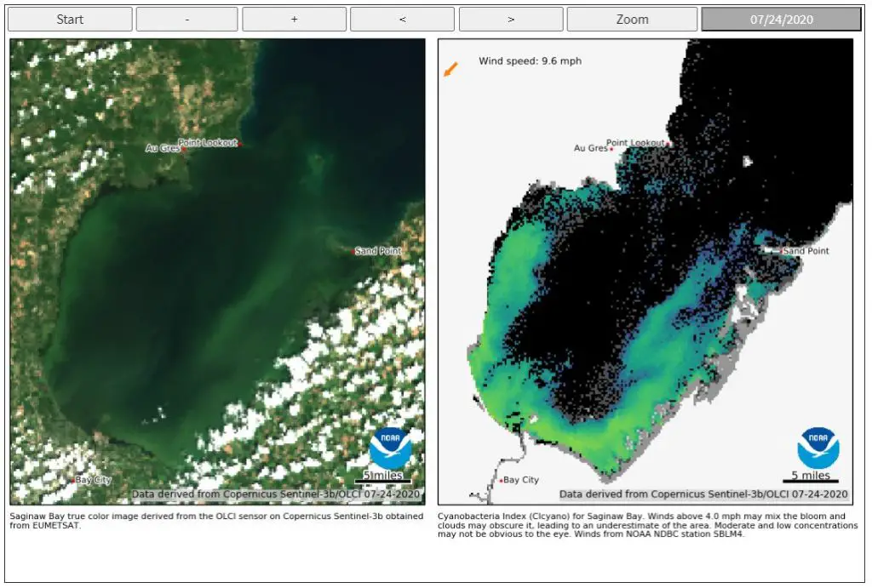Click the orange wind direction arrow
872x588 pixels.
tap(450, 70)
